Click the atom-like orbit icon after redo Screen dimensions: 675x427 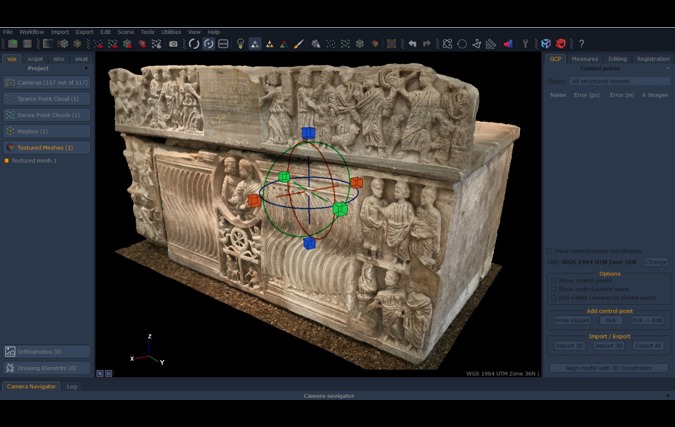click(447, 44)
